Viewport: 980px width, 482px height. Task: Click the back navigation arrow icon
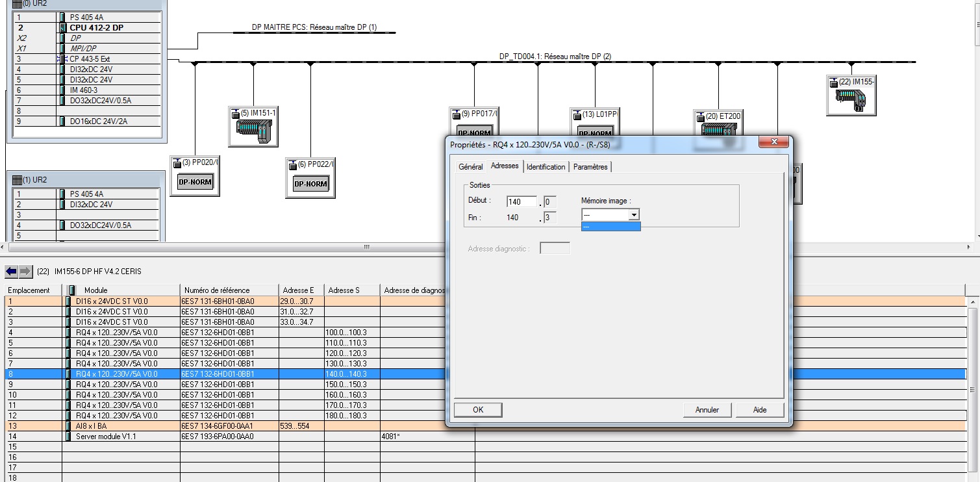[11, 271]
